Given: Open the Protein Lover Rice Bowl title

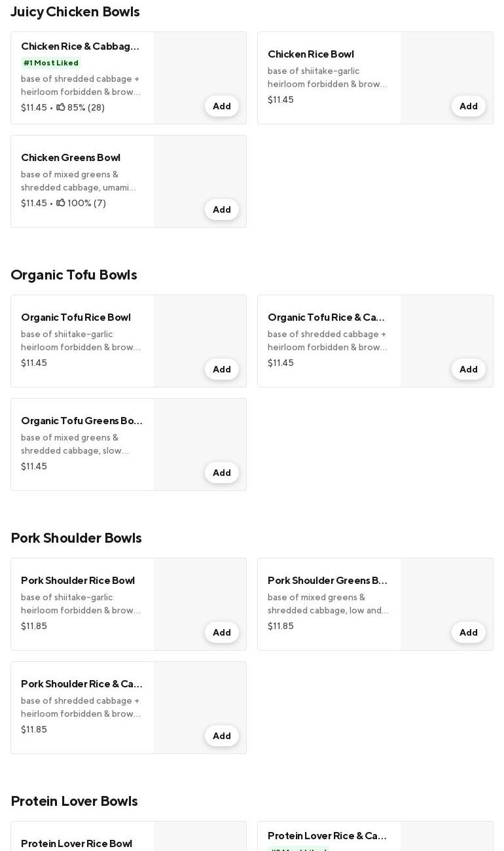Looking at the screenshot, I should (x=77, y=844).
